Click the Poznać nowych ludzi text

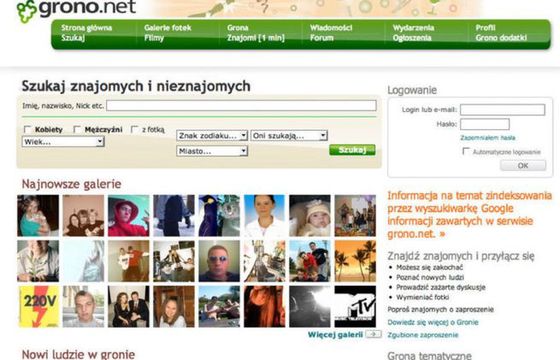pyautogui.click(x=430, y=277)
